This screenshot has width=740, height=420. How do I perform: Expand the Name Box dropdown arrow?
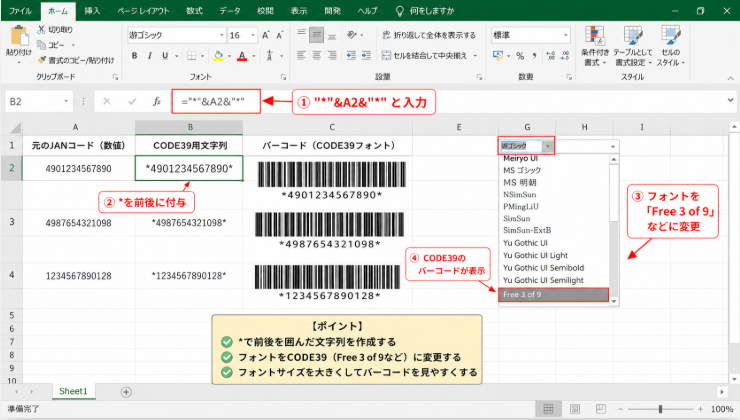[66, 101]
